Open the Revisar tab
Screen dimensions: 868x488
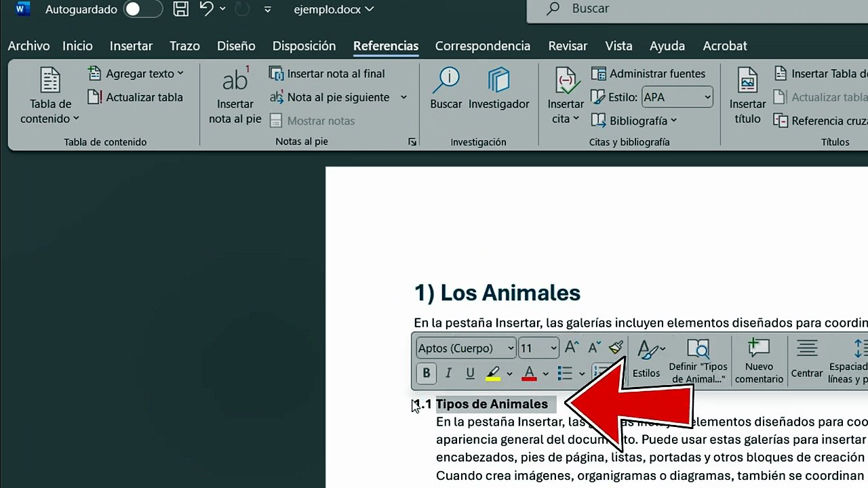(568, 46)
